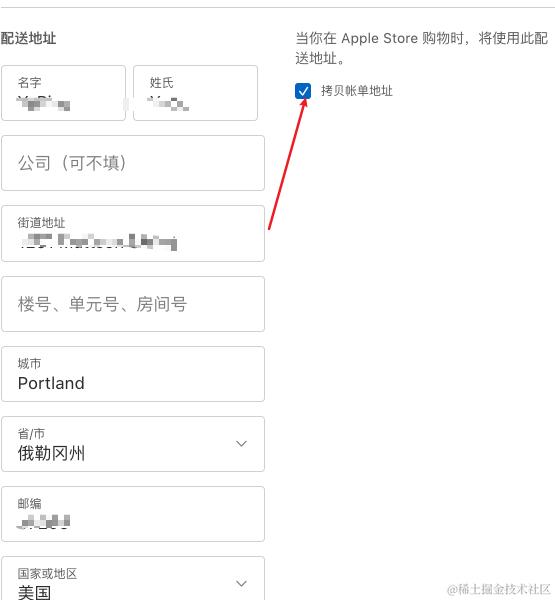
Task: Uncheck the 拷贝帐单地址 checkbox
Action: (x=303, y=91)
